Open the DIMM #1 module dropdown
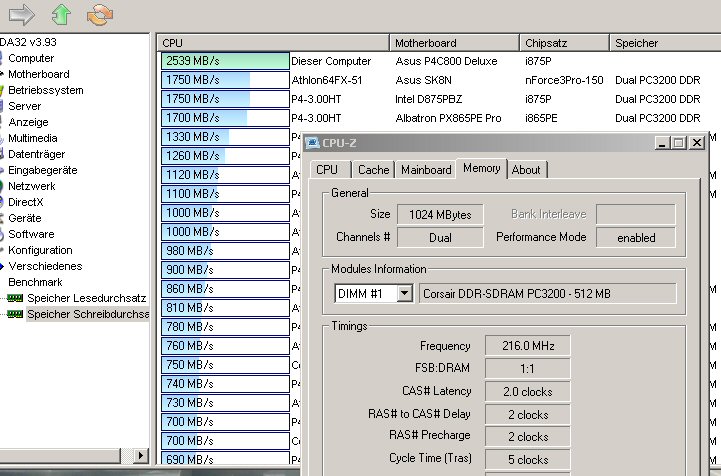The height and width of the screenshot is (476, 721). [405, 293]
